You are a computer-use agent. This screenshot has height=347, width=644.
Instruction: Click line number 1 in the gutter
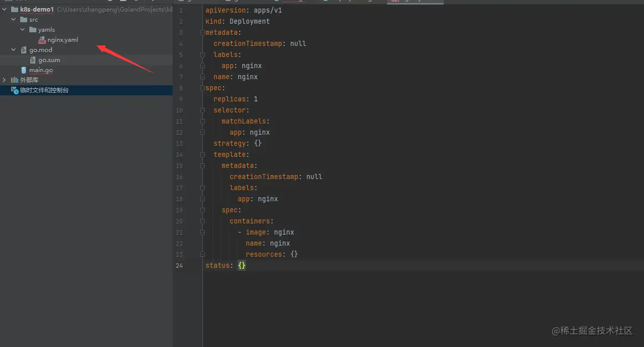[181, 11]
